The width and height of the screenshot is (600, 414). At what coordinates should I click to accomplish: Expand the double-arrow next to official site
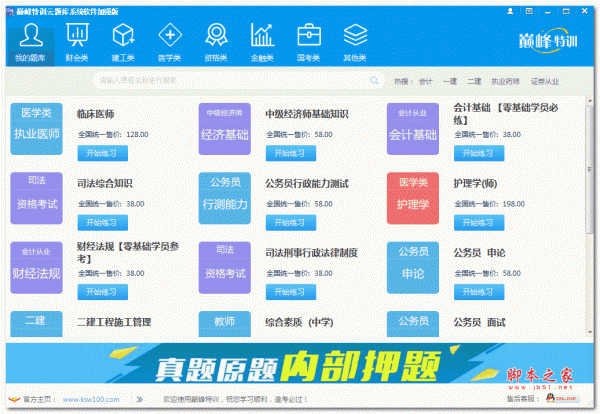pyautogui.click(x=140, y=399)
